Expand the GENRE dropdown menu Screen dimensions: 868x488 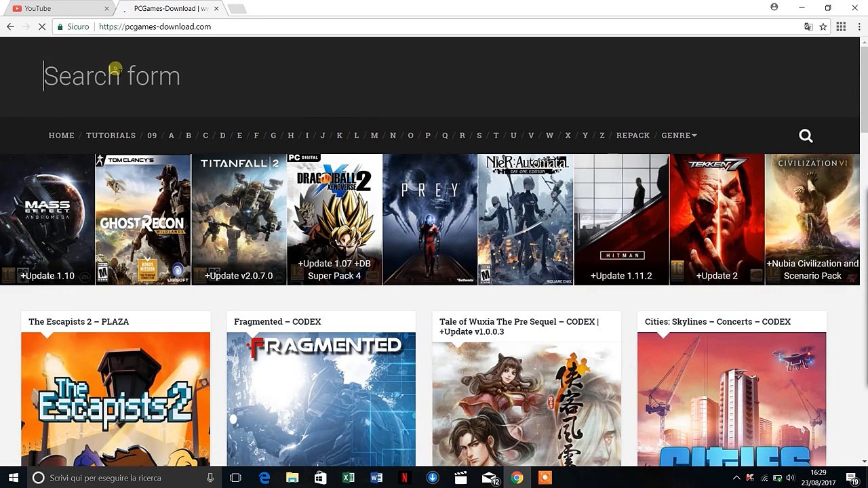coord(679,136)
